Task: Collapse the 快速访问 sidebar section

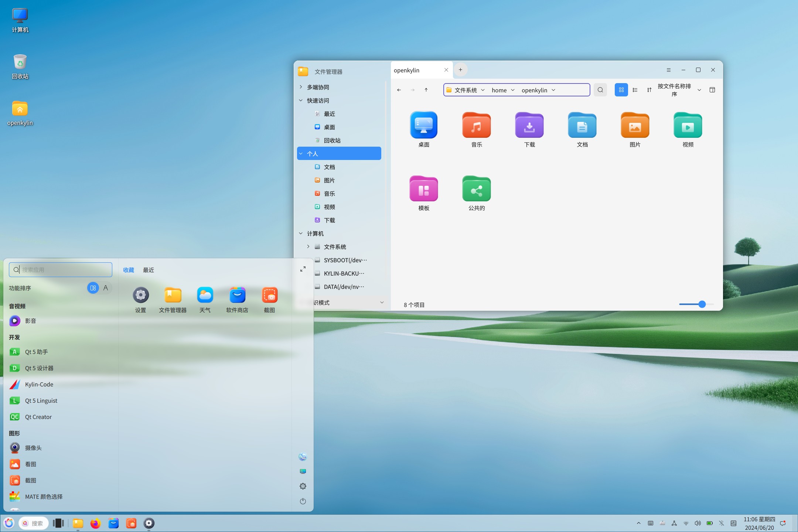Action: point(301,100)
